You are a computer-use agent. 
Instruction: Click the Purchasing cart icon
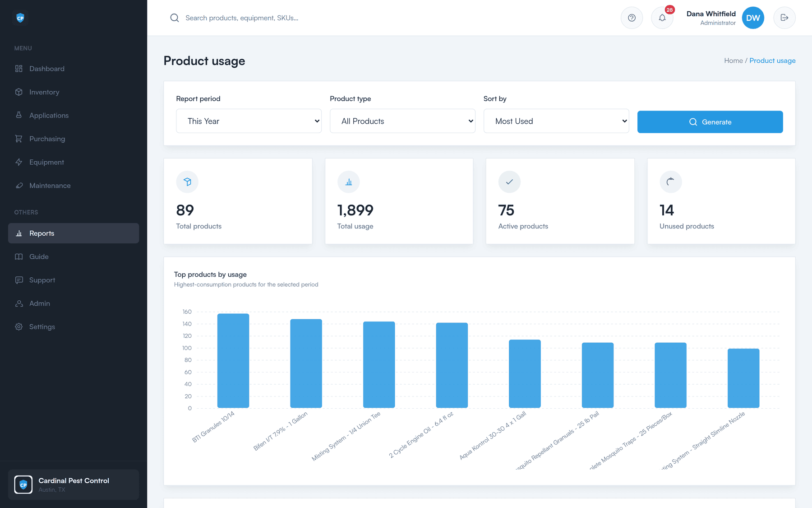click(18, 139)
